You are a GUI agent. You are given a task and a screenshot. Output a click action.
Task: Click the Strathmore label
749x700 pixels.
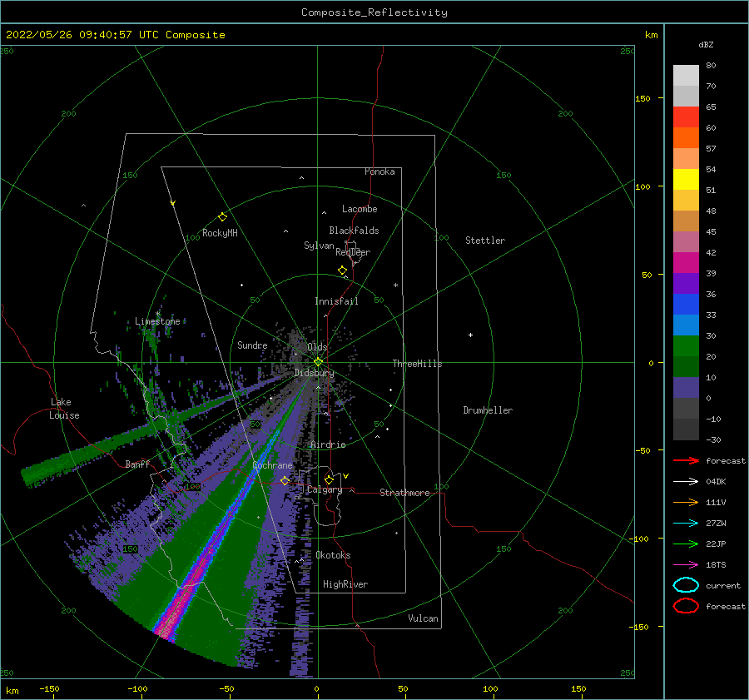tap(404, 493)
